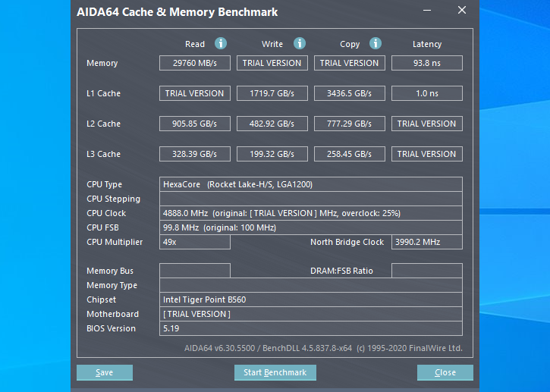Click BIOS Version 5.19 field
Image resolution: width=550 pixels, height=392 pixels.
[x=311, y=328]
